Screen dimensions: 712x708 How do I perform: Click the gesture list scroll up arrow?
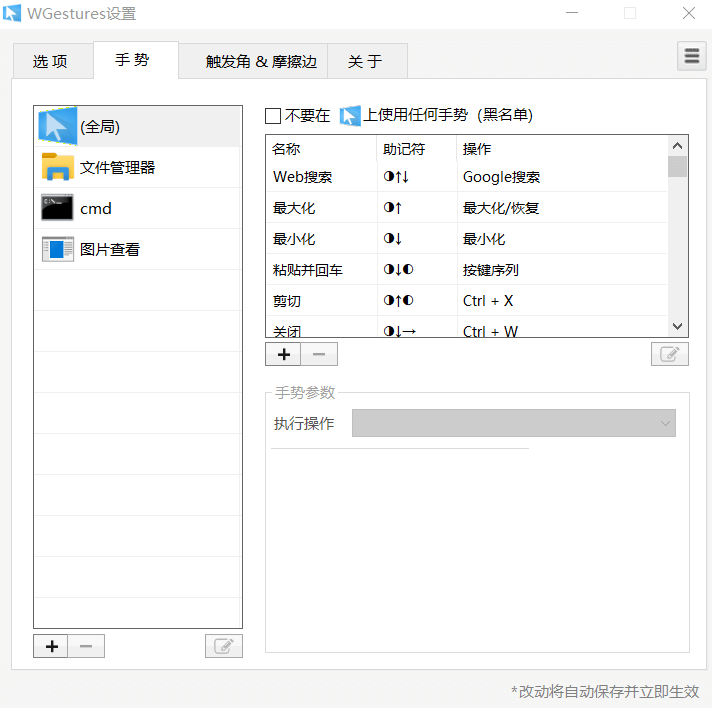pyautogui.click(x=677, y=146)
